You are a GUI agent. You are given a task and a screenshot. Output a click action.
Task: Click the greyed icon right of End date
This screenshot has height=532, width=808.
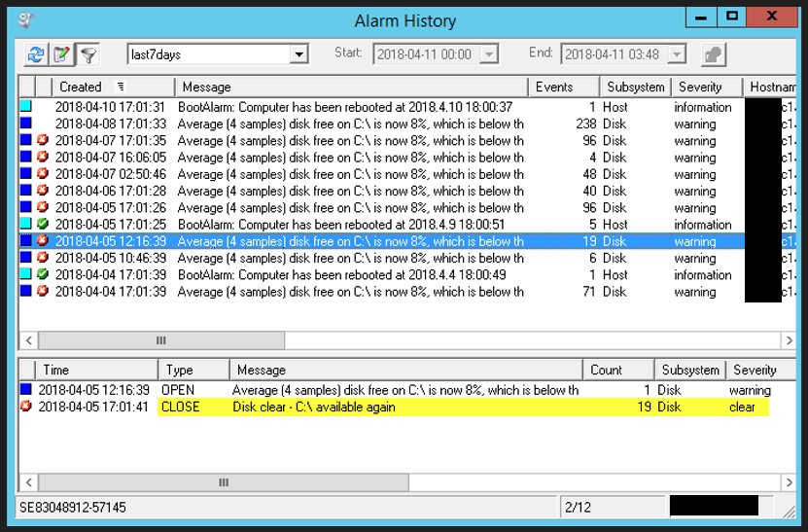pos(713,54)
